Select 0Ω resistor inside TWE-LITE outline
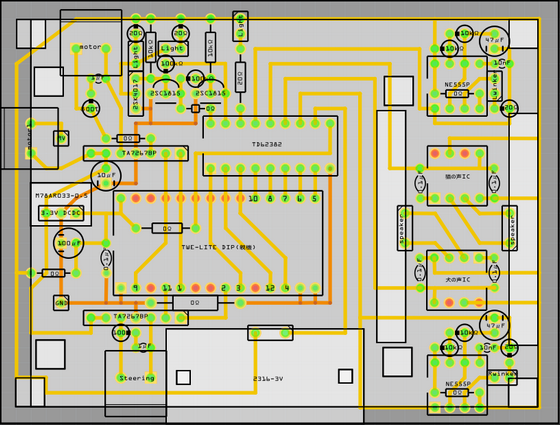560x425 pixels. click(x=167, y=228)
